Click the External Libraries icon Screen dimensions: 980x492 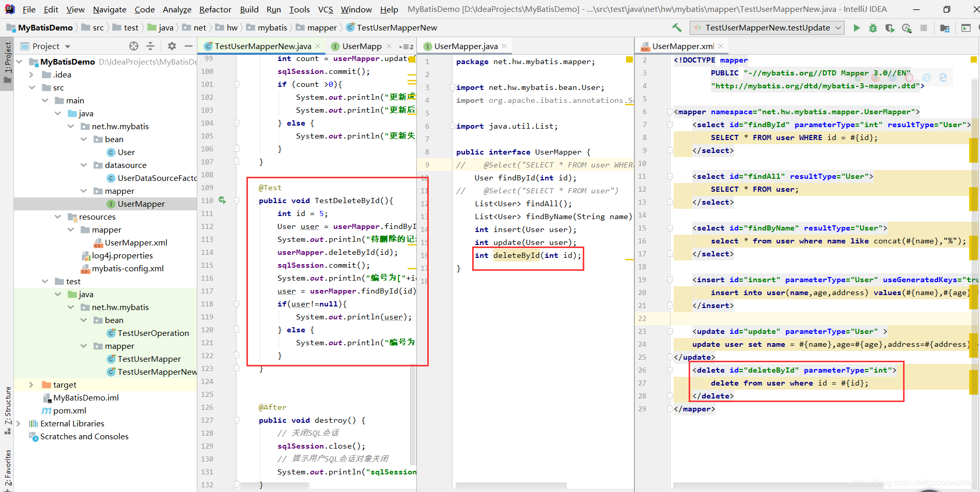tap(34, 423)
